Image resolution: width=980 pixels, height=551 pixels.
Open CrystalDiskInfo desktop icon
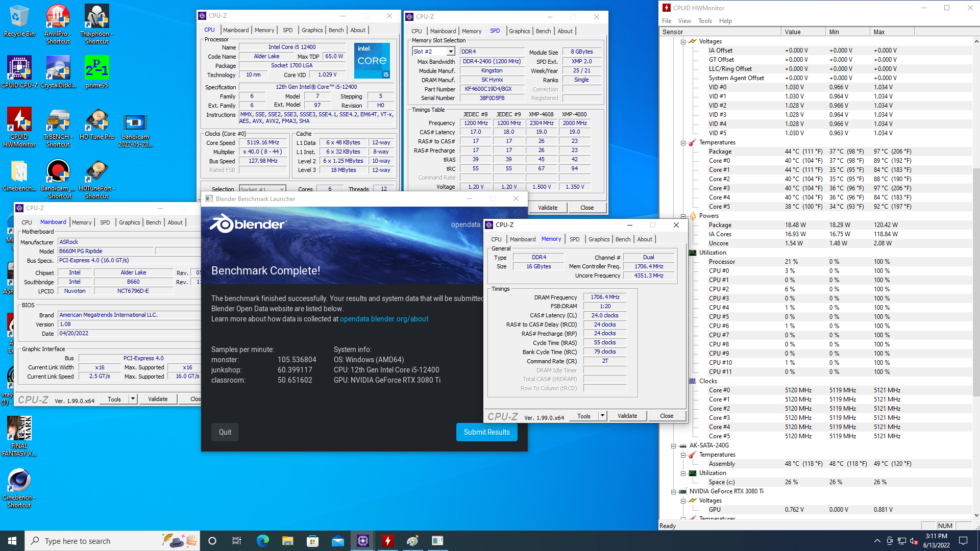(x=58, y=72)
